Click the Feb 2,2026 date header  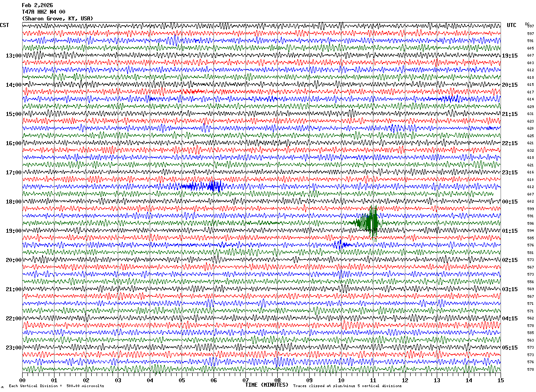[37, 5]
